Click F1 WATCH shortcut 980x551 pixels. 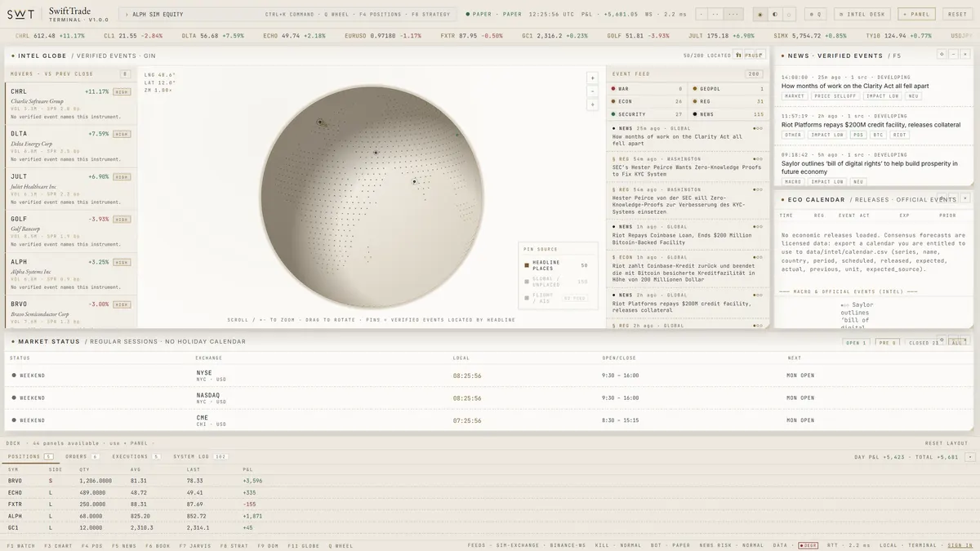point(21,545)
